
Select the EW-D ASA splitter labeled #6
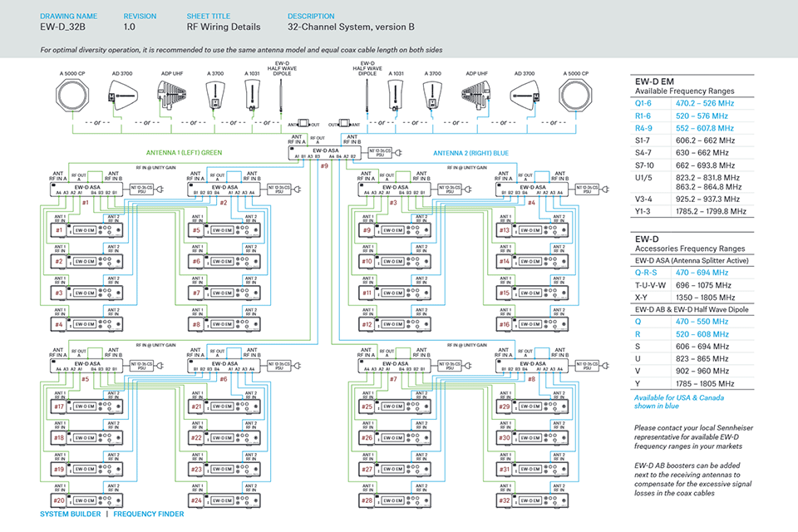pos(224,366)
